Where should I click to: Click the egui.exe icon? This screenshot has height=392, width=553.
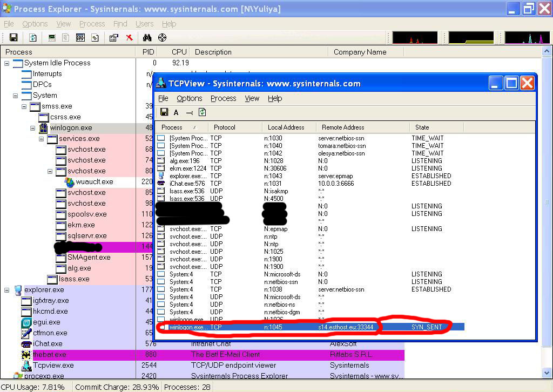click(26, 322)
